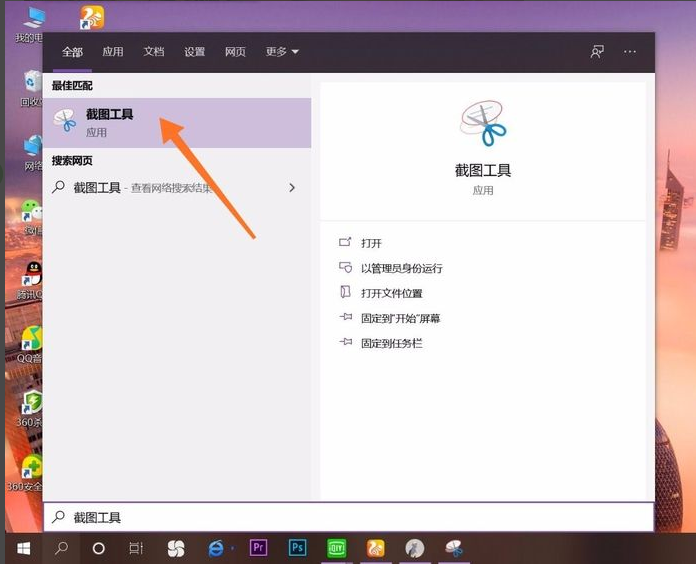Open the three-dots options menu
This screenshot has width=696, height=564.
[x=630, y=52]
